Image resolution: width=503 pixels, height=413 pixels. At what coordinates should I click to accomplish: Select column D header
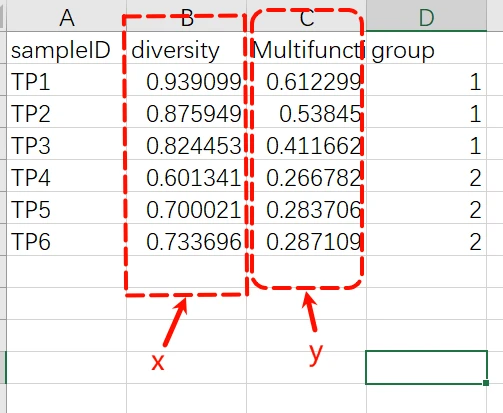pos(426,16)
